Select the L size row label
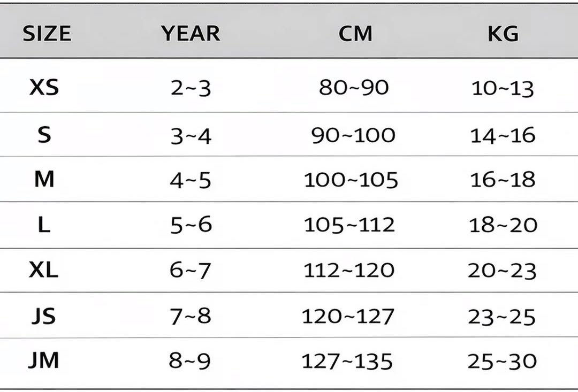Screen dimensions: 578x392 pos(44,225)
